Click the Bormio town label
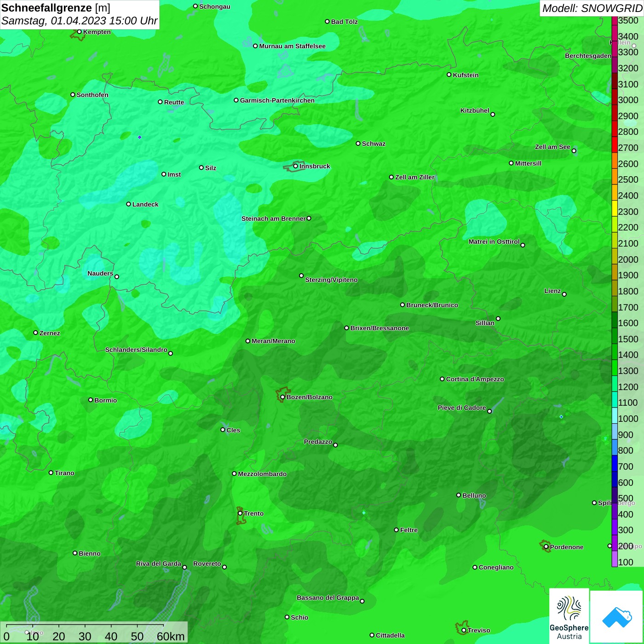The image size is (644, 644). [105, 400]
